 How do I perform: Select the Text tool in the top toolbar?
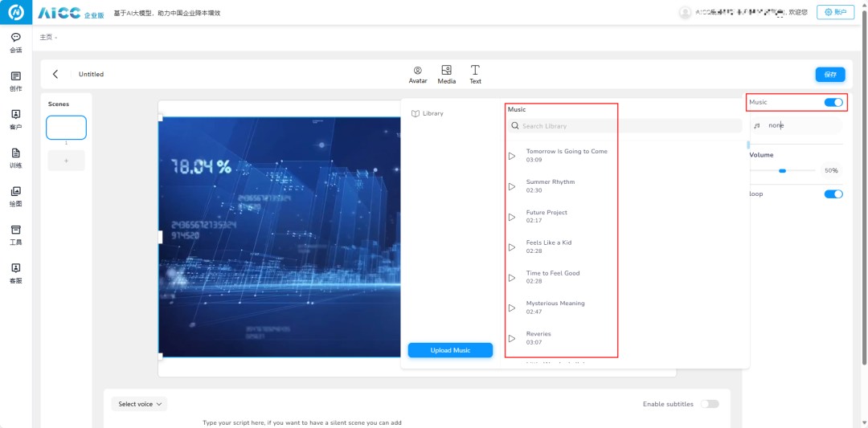[475, 74]
